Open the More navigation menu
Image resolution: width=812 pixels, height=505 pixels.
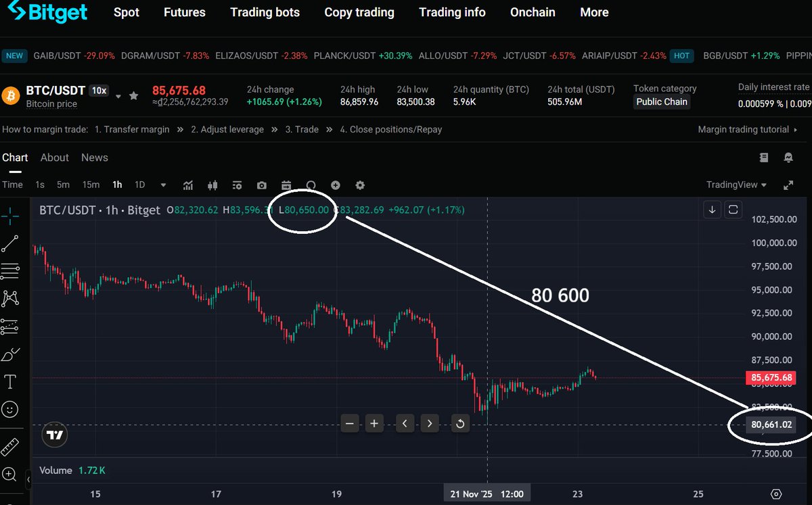coord(594,12)
